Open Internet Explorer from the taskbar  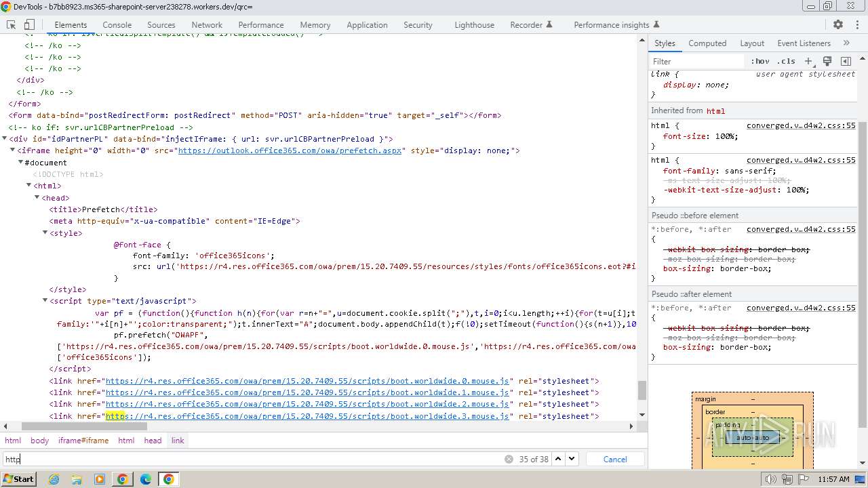pyautogui.click(x=54, y=479)
